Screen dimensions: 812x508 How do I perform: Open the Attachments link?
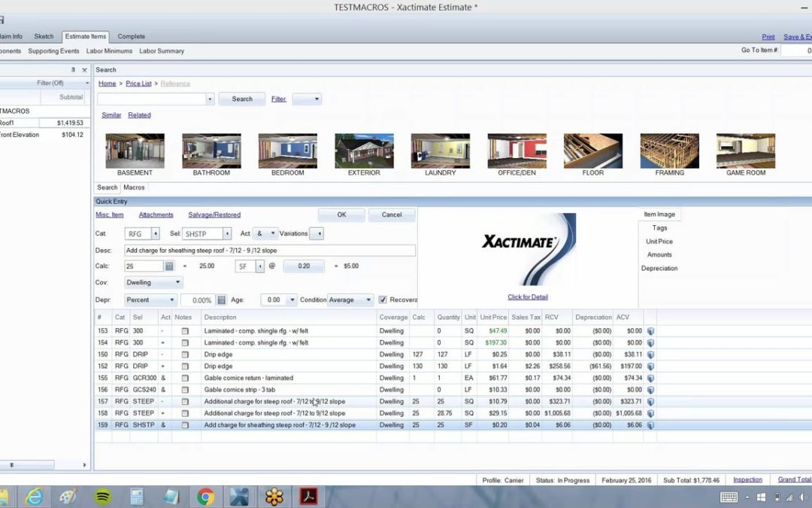pyautogui.click(x=156, y=214)
